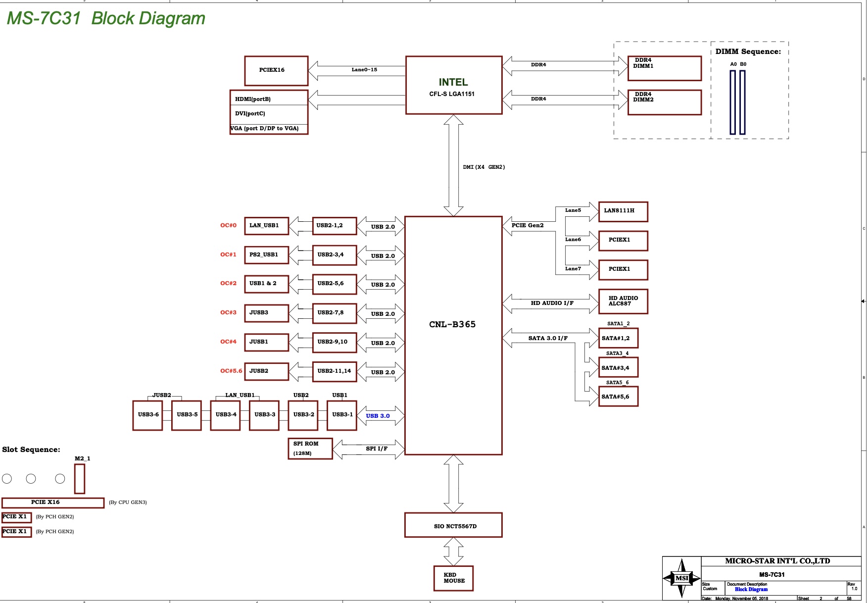The height and width of the screenshot is (603, 868).
Task: Click the M2_1 slot rectangle
Action: pos(79,479)
